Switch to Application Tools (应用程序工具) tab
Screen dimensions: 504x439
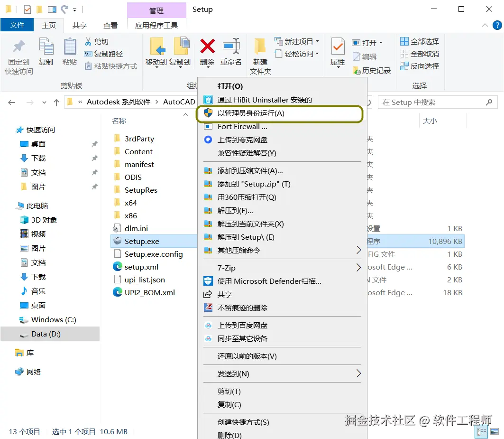pyautogui.click(x=156, y=25)
